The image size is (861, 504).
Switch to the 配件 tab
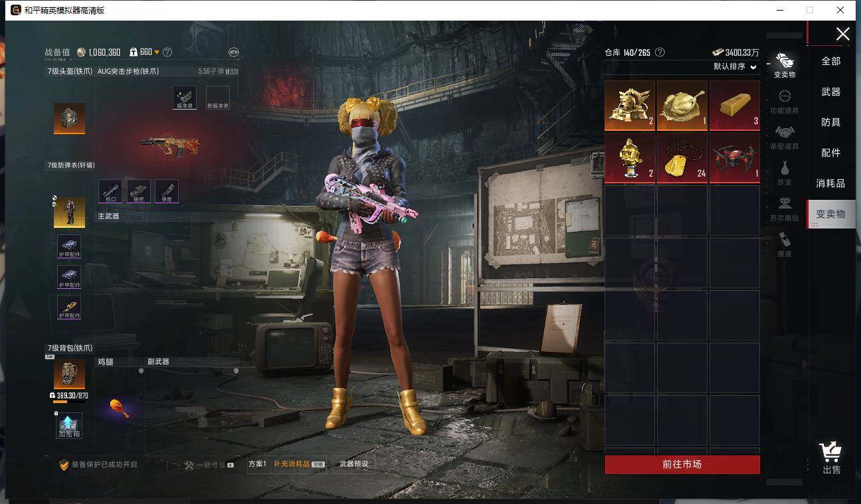coord(831,153)
